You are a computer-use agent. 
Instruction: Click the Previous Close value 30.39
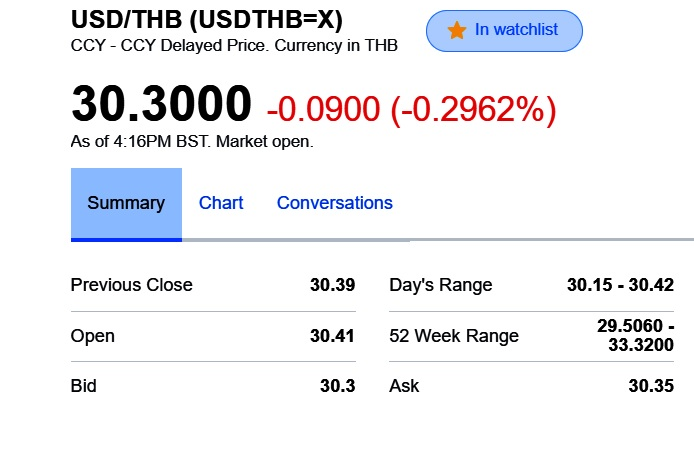pos(332,285)
